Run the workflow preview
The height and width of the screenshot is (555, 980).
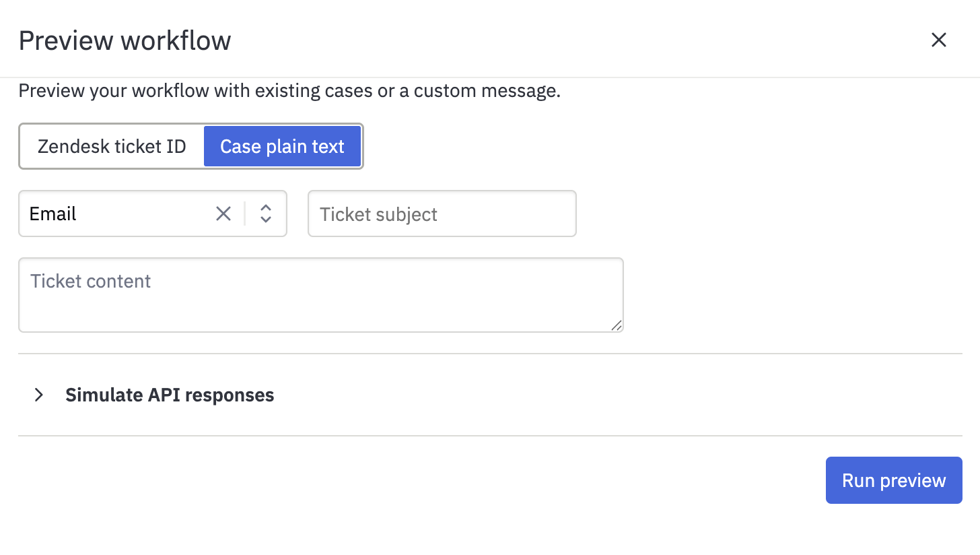pyautogui.click(x=894, y=480)
